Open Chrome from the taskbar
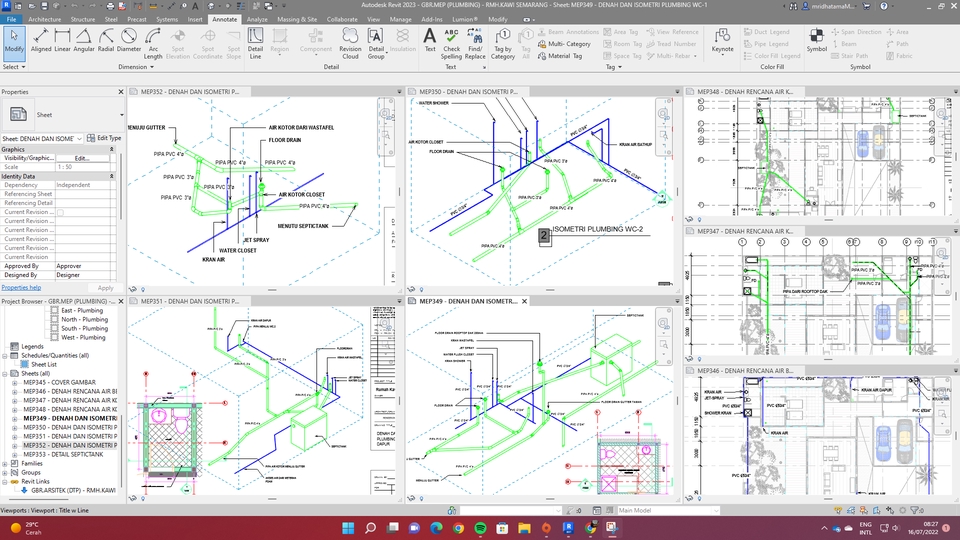960x540 pixels. 459,528
